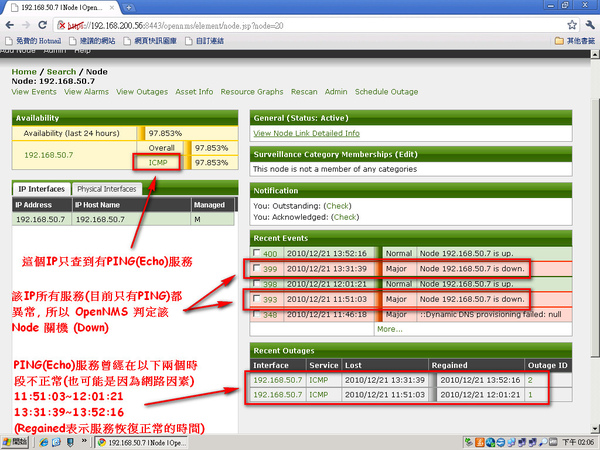The width and height of the screenshot is (600, 450).
Task: Open Asset Info link
Action: coord(194,92)
